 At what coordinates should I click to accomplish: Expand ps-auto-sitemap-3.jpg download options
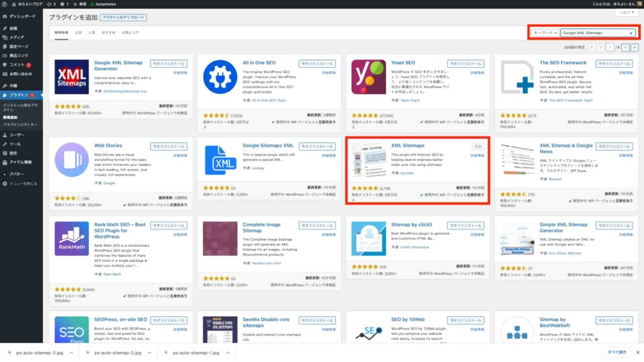point(72,353)
